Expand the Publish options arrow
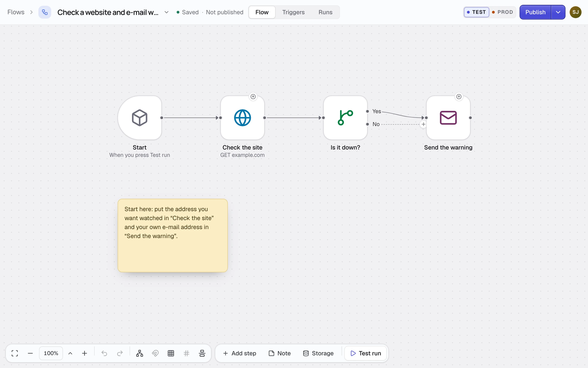588x368 pixels. pyautogui.click(x=558, y=12)
